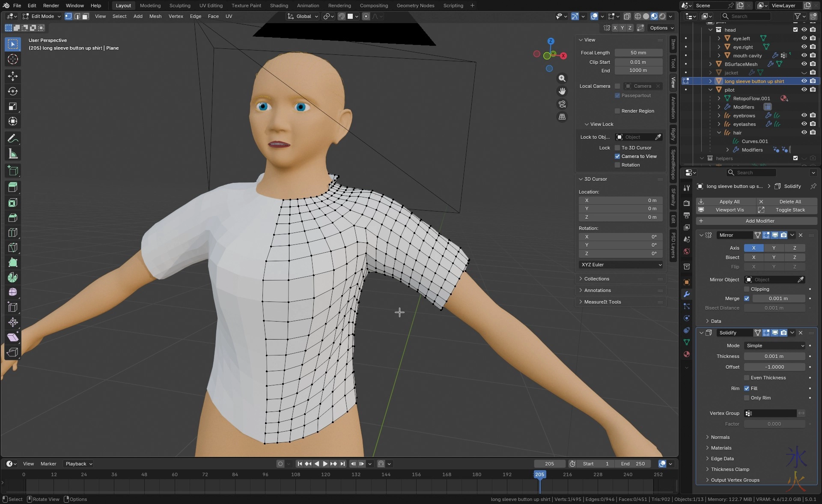Click the Add Modifier button

click(759, 221)
